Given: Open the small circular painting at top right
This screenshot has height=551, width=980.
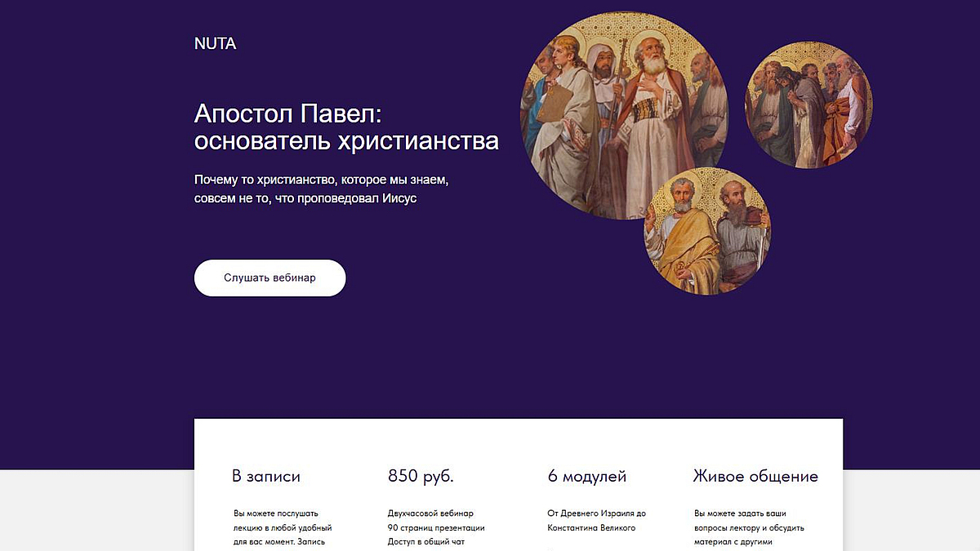Looking at the screenshot, I should pos(808,105).
